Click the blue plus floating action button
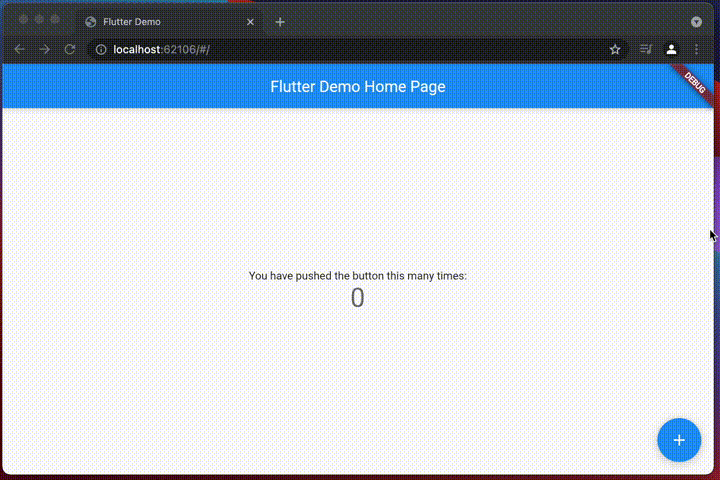This screenshot has width=720, height=480. (x=679, y=440)
